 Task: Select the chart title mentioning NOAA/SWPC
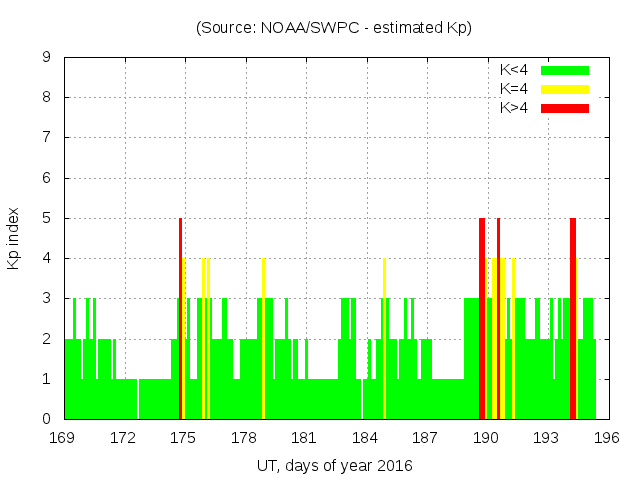[x=334, y=27]
